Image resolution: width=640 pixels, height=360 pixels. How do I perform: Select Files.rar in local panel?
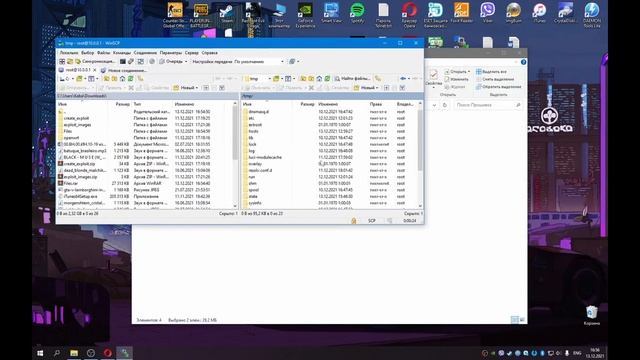coord(70,183)
